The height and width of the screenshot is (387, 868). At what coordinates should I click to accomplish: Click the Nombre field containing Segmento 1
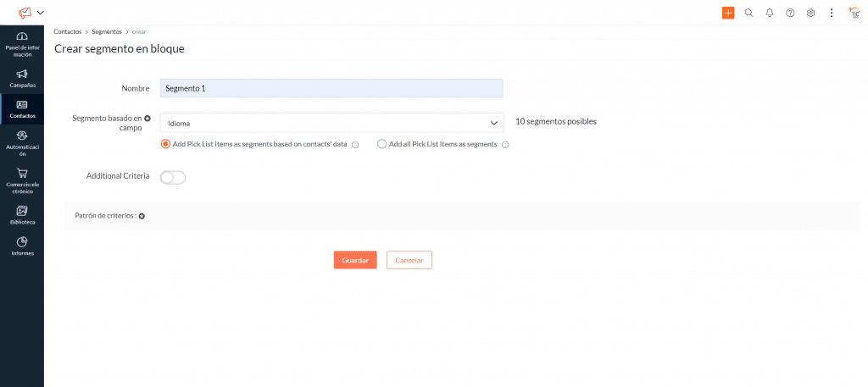tap(331, 88)
